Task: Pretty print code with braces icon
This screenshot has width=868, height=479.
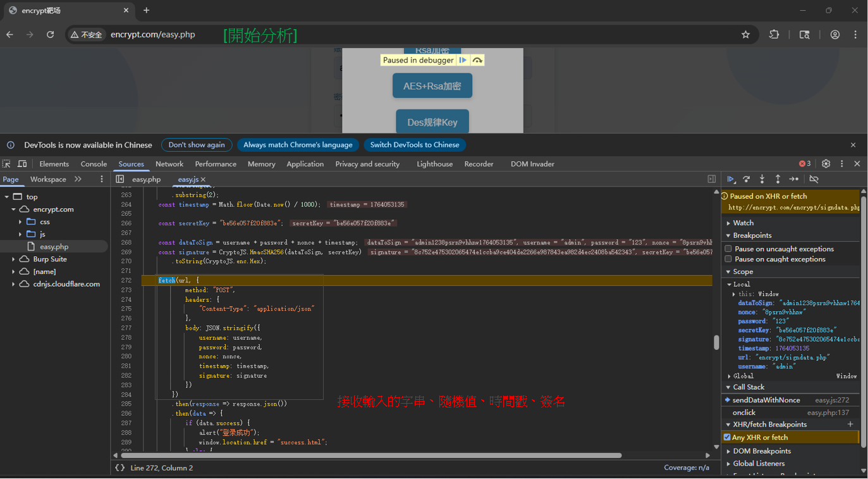Action: pos(119,468)
